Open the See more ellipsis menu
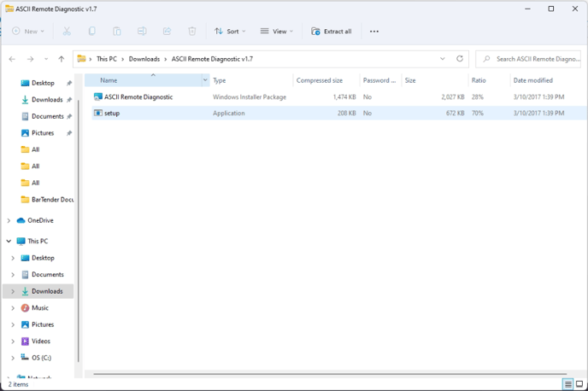Viewport: 588px width, 391px height. [373, 32]
